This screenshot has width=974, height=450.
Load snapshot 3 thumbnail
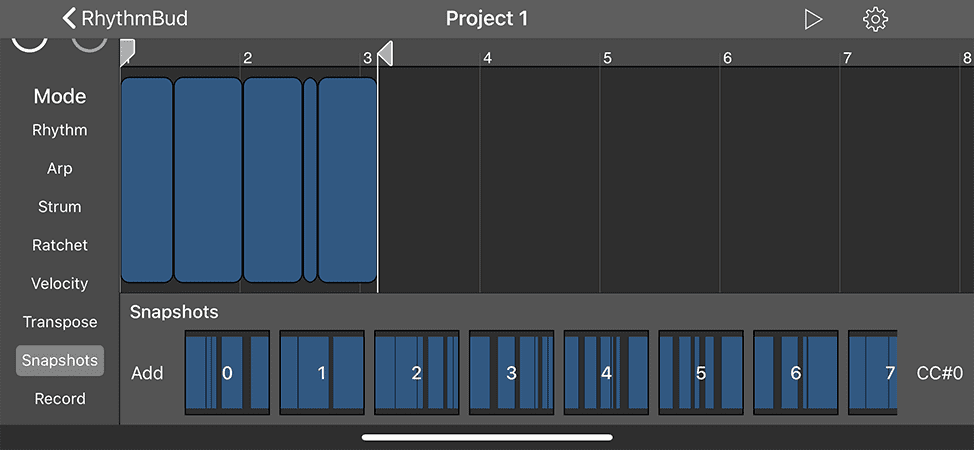click(x=511, y=373)
